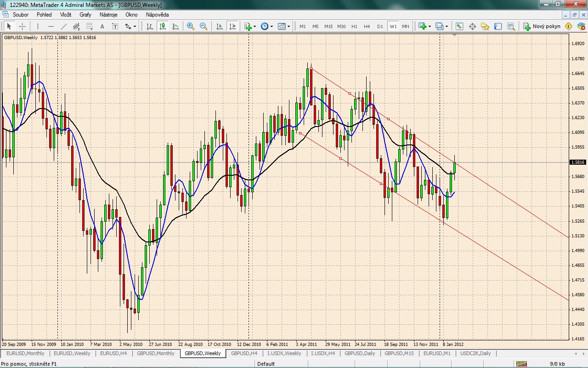Toggle chart auto scroll
588x368 pixels.
tap(220, 26)
